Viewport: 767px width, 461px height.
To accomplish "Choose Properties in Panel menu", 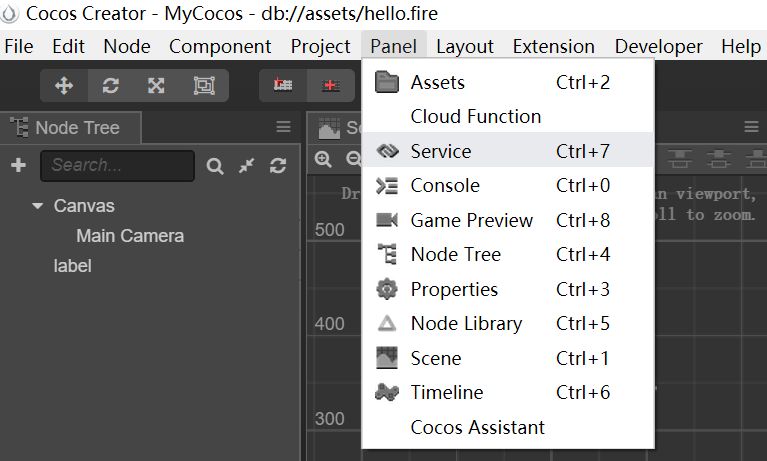I will tap(508, 289).
